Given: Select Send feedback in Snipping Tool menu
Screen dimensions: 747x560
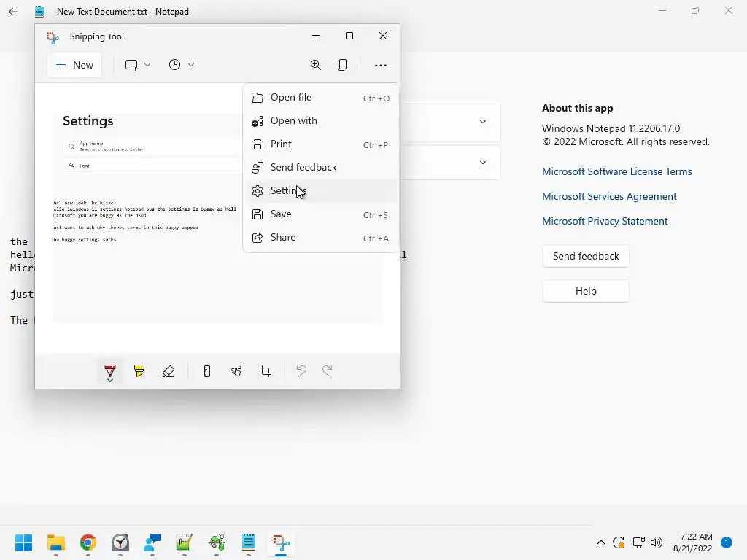Looking at the screenshot, I should (x=321, y=168).
